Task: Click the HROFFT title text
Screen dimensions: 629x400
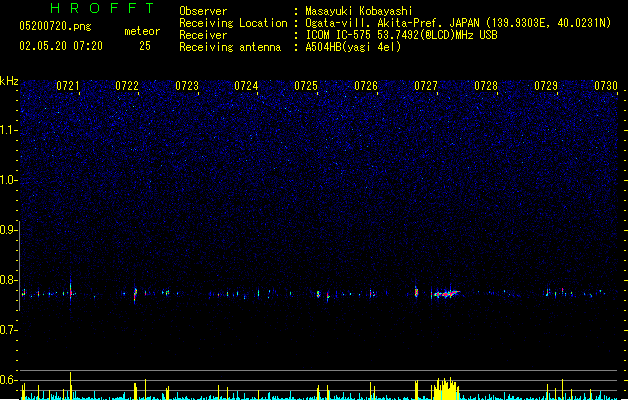Action: (x=103, y=8)
